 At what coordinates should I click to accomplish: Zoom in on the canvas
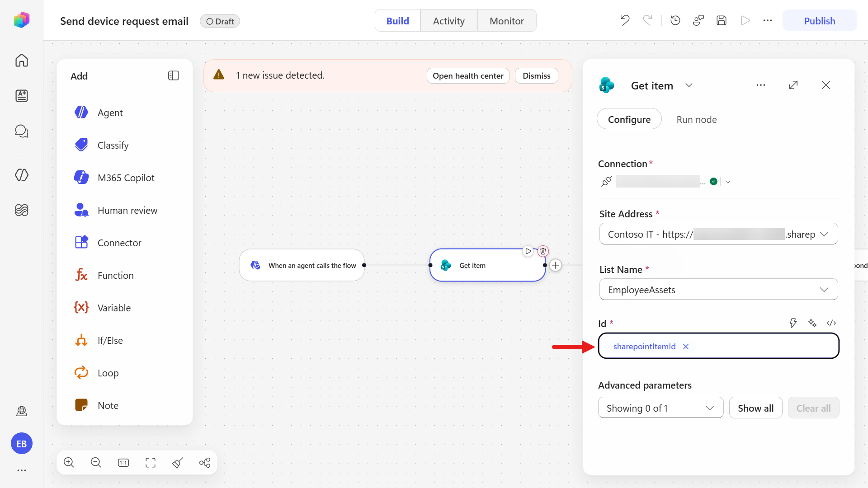69,462
